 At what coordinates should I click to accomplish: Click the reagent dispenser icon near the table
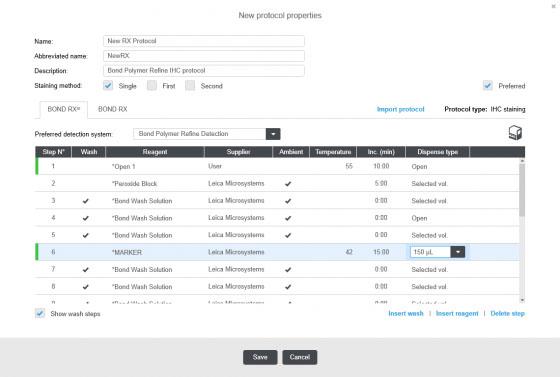515,133
